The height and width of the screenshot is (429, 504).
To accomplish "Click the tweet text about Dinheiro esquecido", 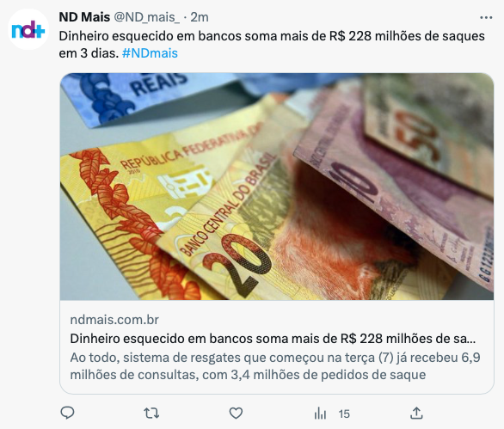I will click(272, 45).
